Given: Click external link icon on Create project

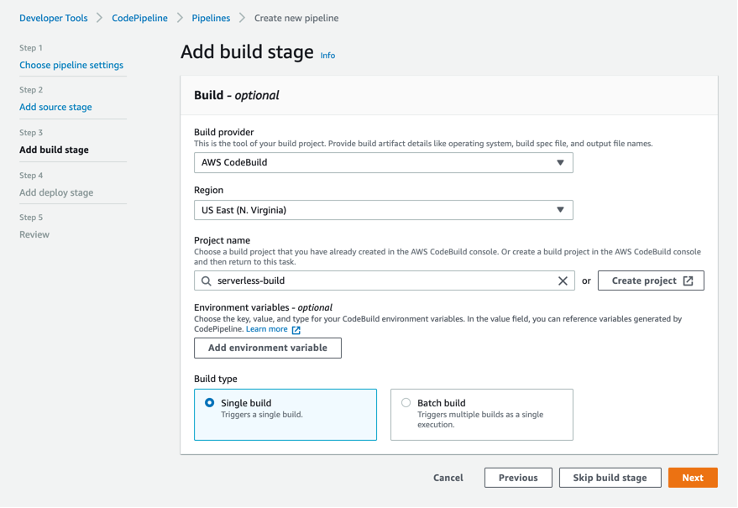Looking at the screenshot, I should 688,281.
